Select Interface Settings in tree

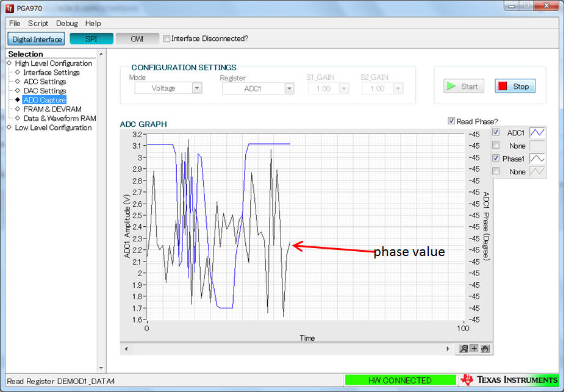point(51,73)
